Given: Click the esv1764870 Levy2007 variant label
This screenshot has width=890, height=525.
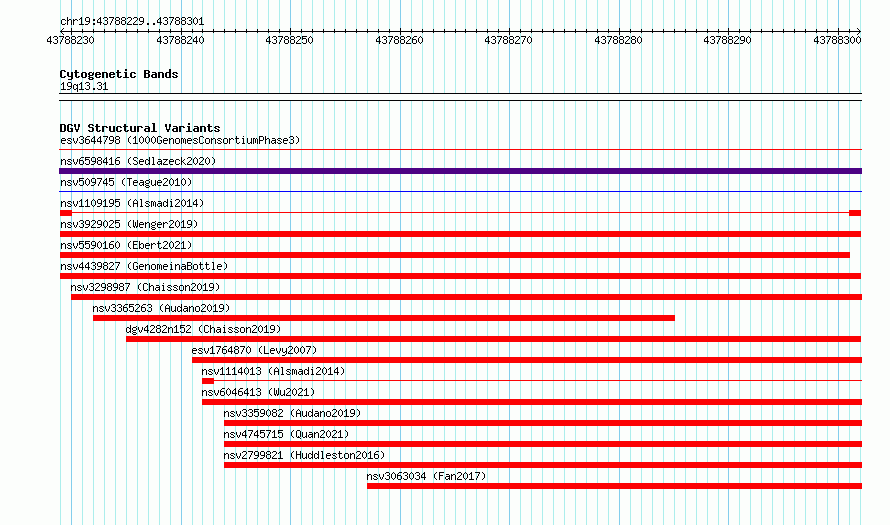Looking at the screenshot, I should pyautogui.click(x=254, y=350).
